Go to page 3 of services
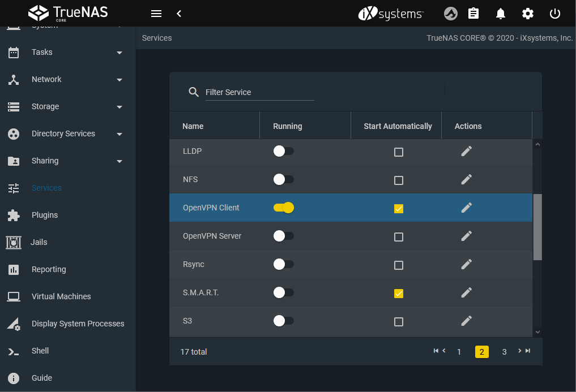Viewport: 576px width, 392px height. (x=504, y=352)
